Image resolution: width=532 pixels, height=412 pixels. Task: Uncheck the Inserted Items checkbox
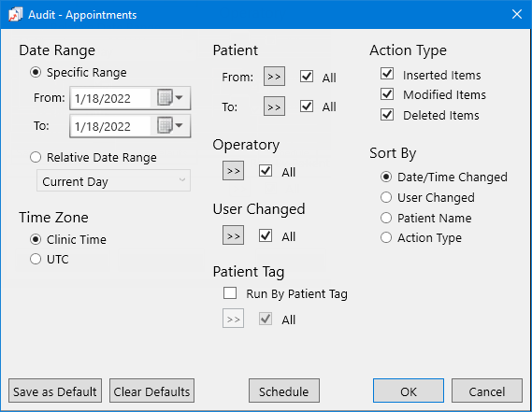click(x=387, y=74)
